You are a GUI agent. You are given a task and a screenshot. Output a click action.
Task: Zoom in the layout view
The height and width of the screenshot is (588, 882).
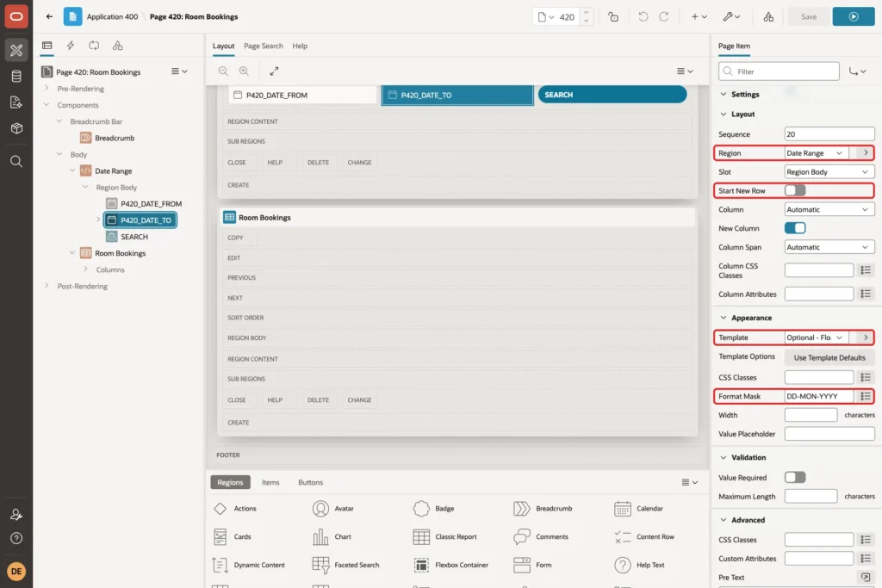pyautogui.click(x=244, y=71)
